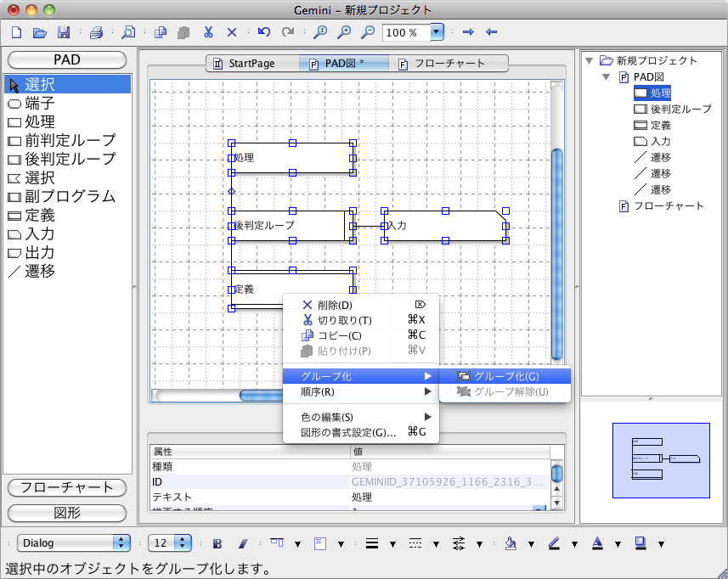The width and height of the screenshot is (728, 579).
Task: Select the 入力 shape tool in palette
Action: [68, 233]
